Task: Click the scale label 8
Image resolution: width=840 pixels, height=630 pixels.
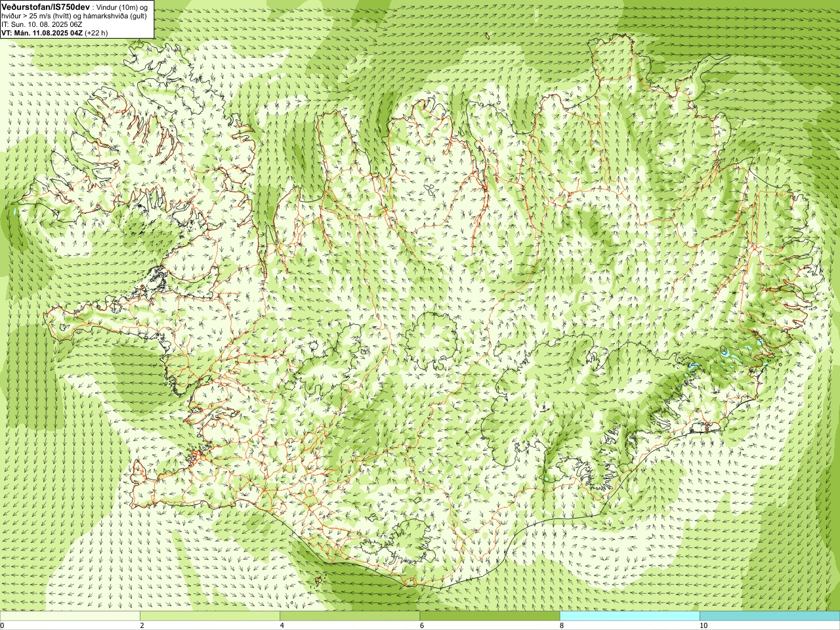Action: click(x=562, y=625)
